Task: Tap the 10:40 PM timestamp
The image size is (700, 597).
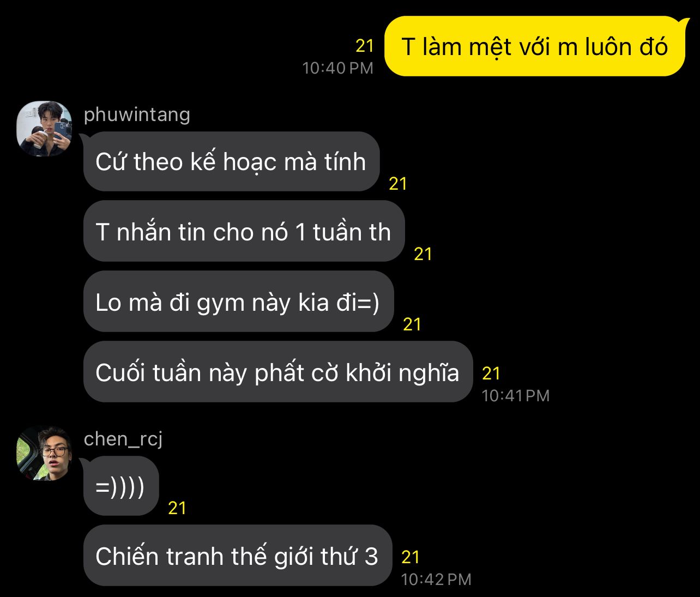Action: point(338,68)
